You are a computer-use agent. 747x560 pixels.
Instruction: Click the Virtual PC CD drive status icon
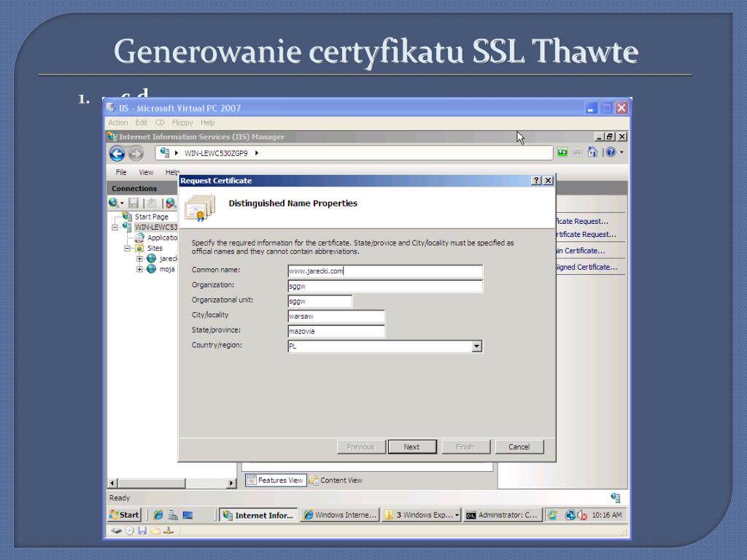point(129,531)
